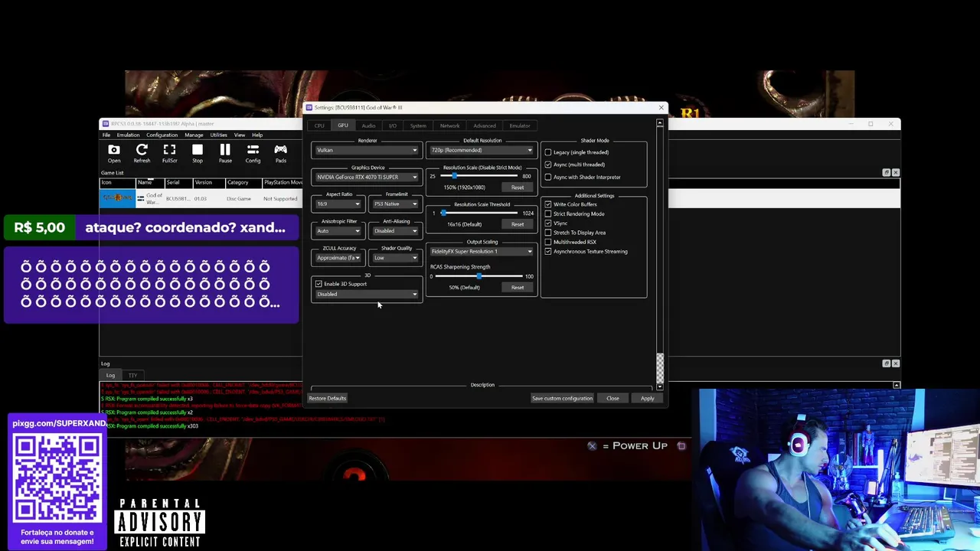Switch to the I/O settings tab
The width and height of the screenshot is (980, 551).
[x=393, y=126]
